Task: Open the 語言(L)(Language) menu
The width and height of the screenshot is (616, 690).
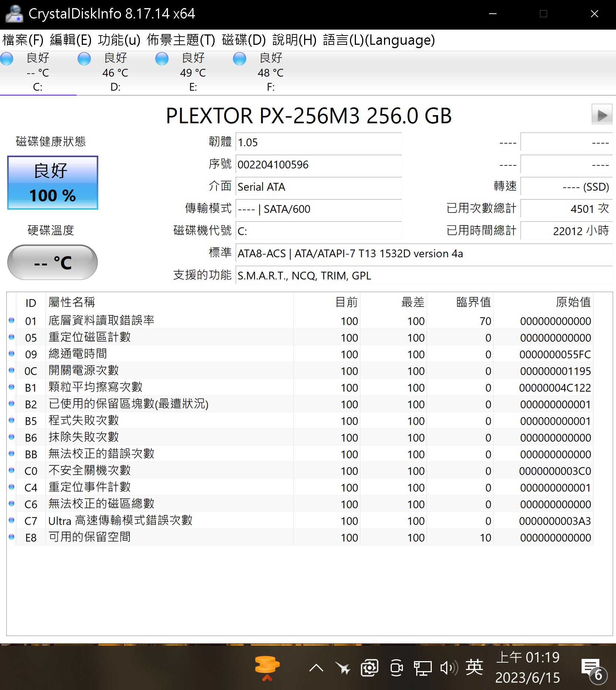Action: (x=379, y=40)
